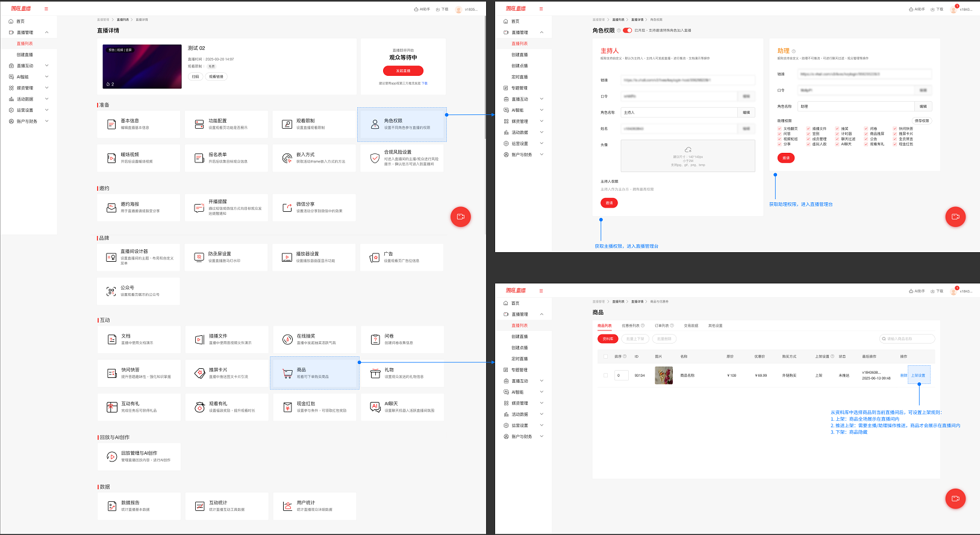Switch to the 其他设置 tab

pyautogui.click(x=715, y=326)
